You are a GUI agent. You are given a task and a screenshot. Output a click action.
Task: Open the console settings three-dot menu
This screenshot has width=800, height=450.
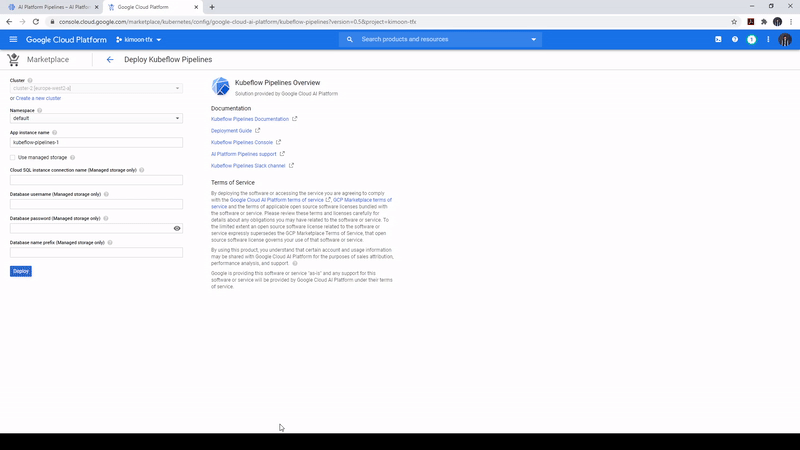tap(768, 39)
